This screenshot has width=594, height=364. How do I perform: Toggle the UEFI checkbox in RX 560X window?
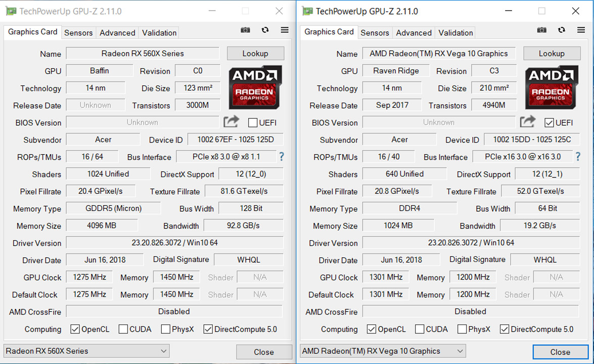(253, 123)
